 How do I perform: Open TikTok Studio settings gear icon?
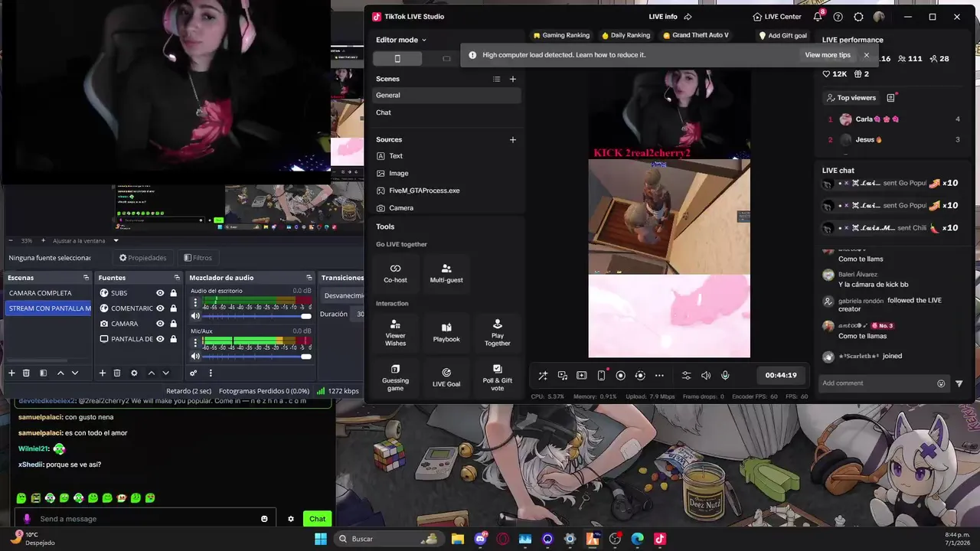858,17
